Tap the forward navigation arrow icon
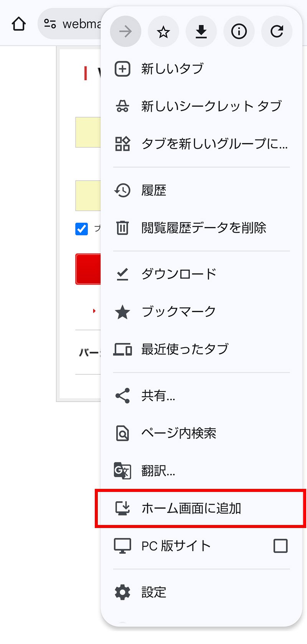This screenshot has width=307, height=644. (125, 31)
